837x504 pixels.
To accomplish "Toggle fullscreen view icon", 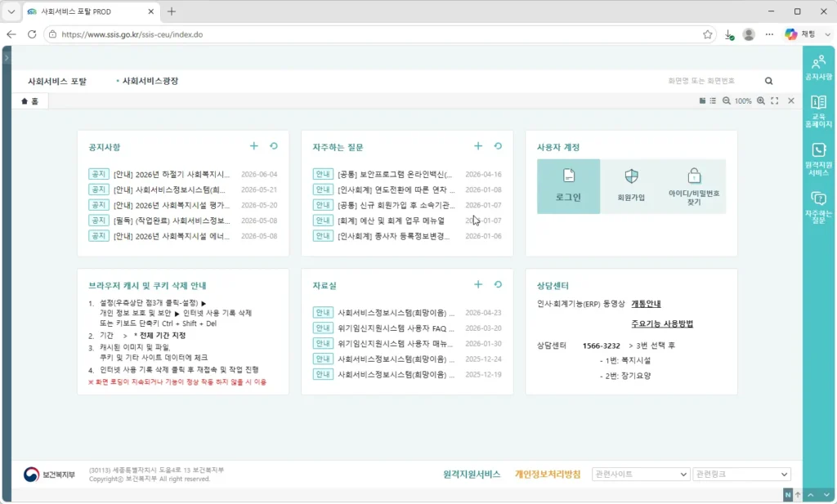I will pos(775,100).
